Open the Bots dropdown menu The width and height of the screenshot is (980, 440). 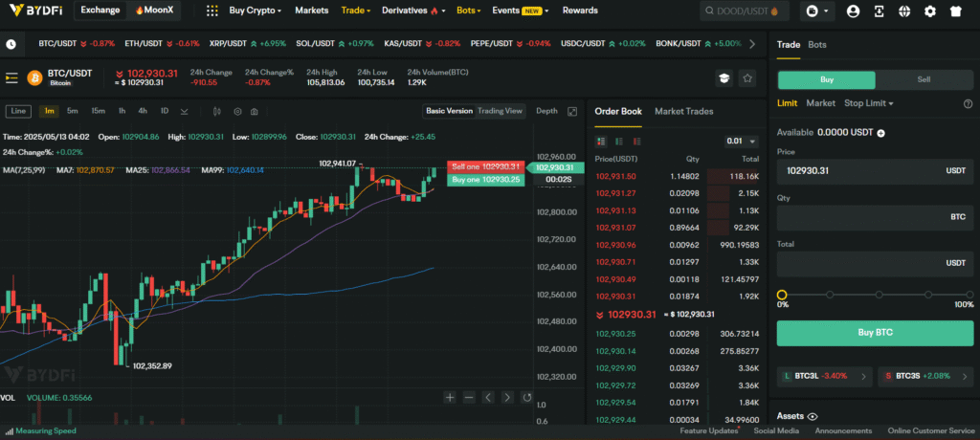468,11
